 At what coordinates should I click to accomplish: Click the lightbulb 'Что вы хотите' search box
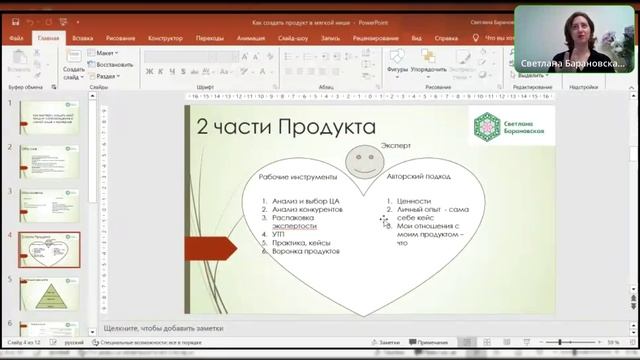point(494,38)
